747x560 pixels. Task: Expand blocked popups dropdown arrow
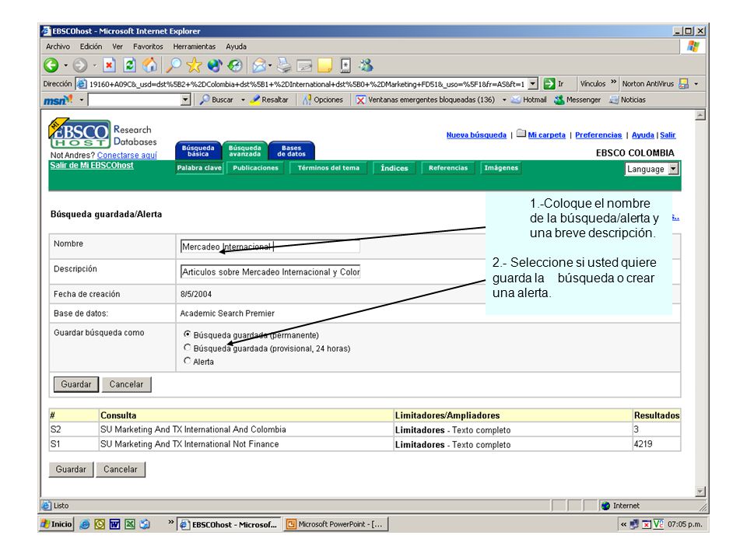point(504,100)
